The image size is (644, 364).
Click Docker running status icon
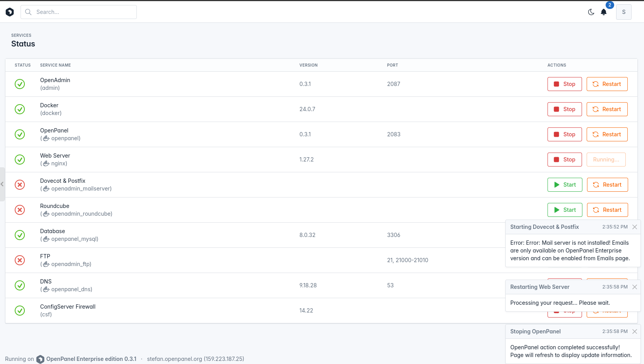tap(20, 109)
